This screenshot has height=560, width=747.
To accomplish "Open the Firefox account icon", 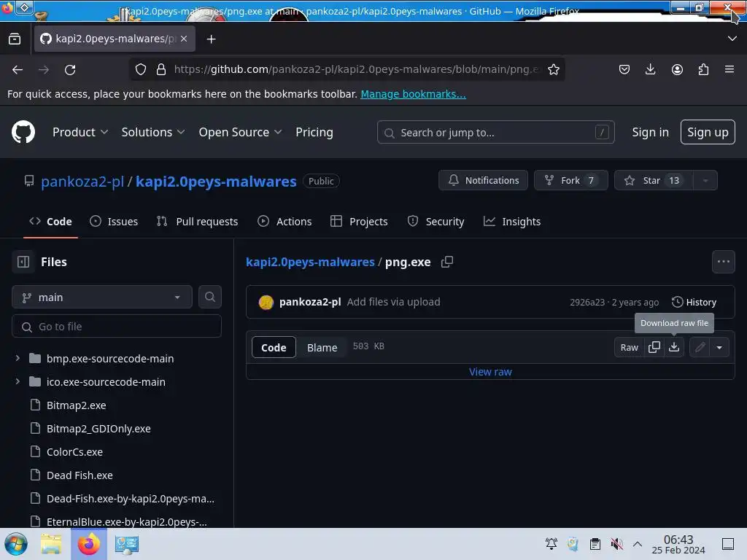I will [677, 69].
